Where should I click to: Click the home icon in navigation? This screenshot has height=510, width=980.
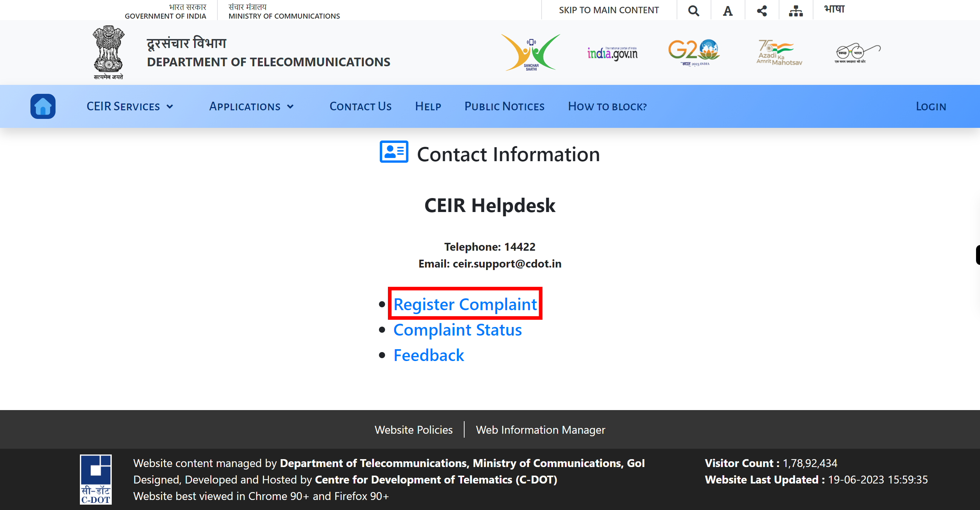pos(42,106)
